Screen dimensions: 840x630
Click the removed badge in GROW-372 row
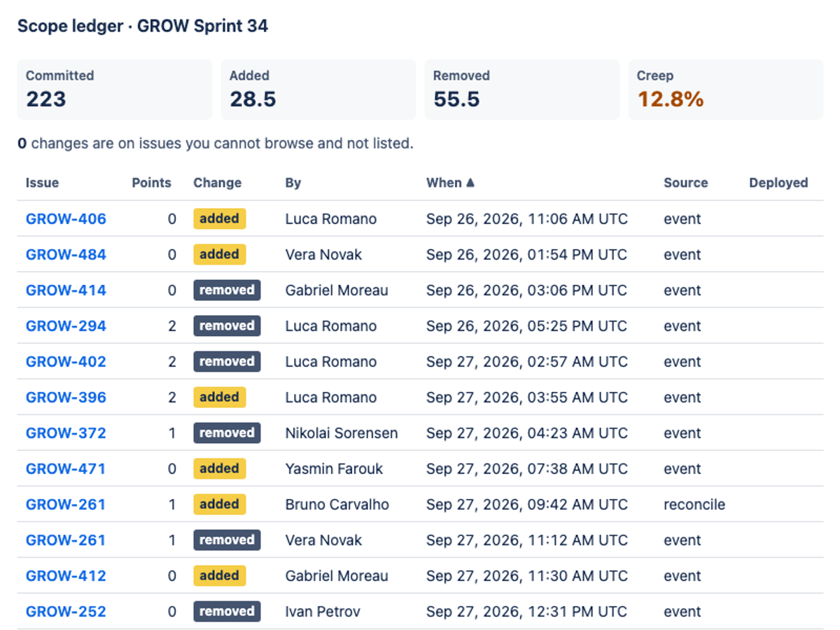[x=227, y=433]
